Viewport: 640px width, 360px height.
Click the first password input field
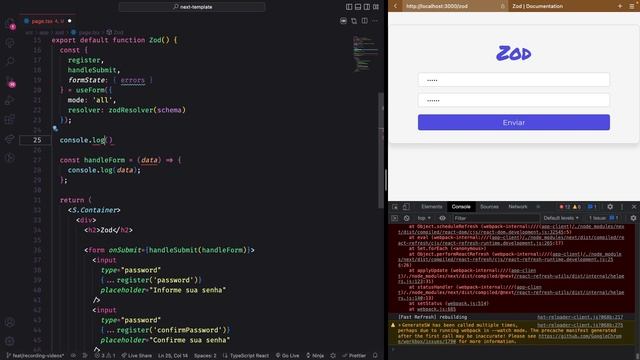click(x=513, y=80)
